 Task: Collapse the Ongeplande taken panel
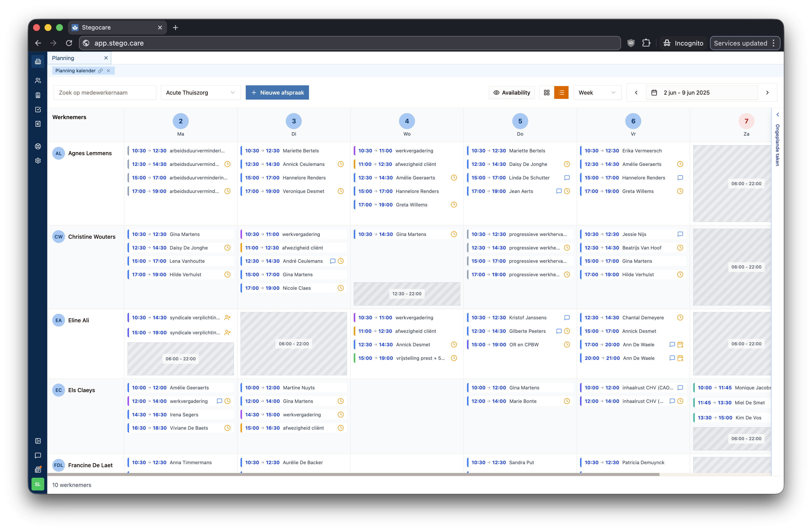click(778, 115)
